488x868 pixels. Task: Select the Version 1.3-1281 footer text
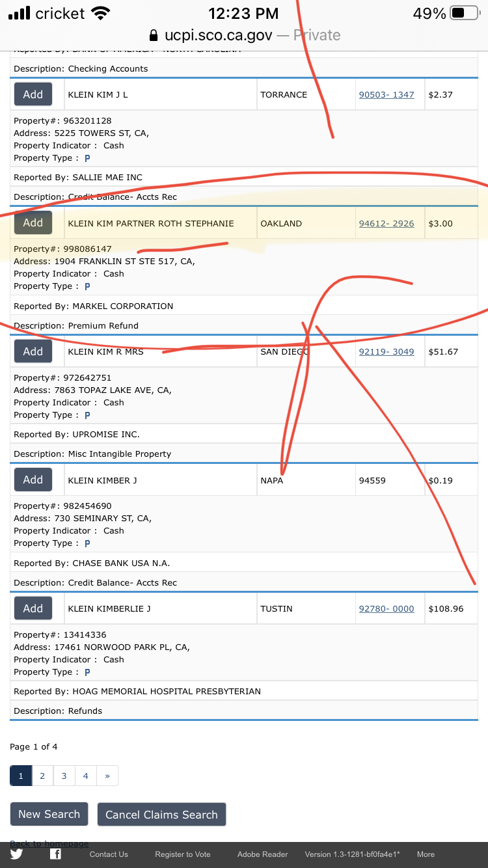click(353, 854)
